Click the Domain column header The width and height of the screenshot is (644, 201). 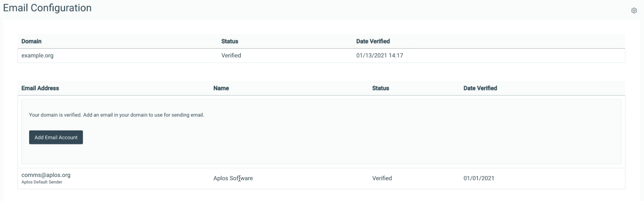coord(31,41)
